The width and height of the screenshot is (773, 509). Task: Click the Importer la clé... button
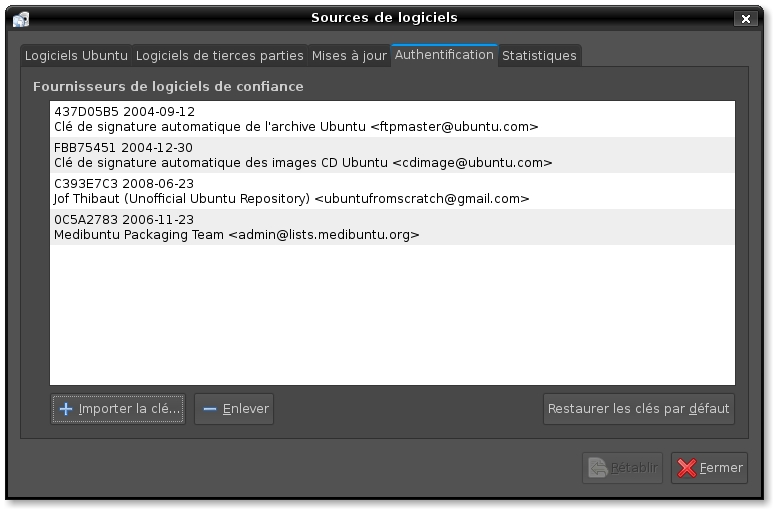coord(118,409)
